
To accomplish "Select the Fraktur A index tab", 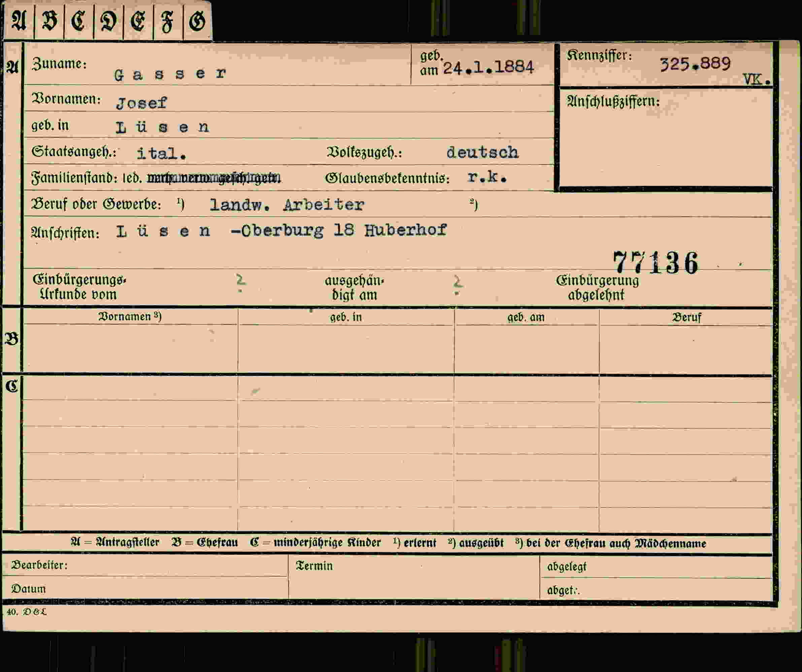I will coord(19,21).
